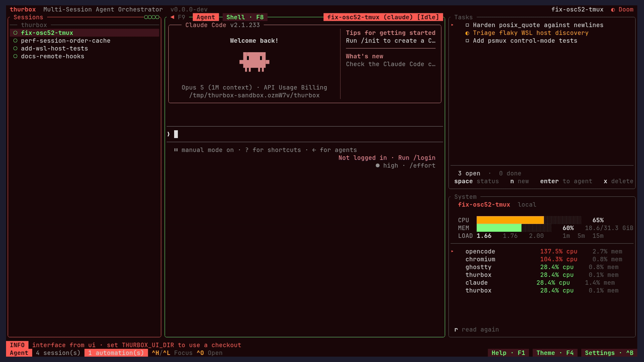Click the 'space status' shortcut hint
This screenshot has width=644, height=362.
click(477, 181)
